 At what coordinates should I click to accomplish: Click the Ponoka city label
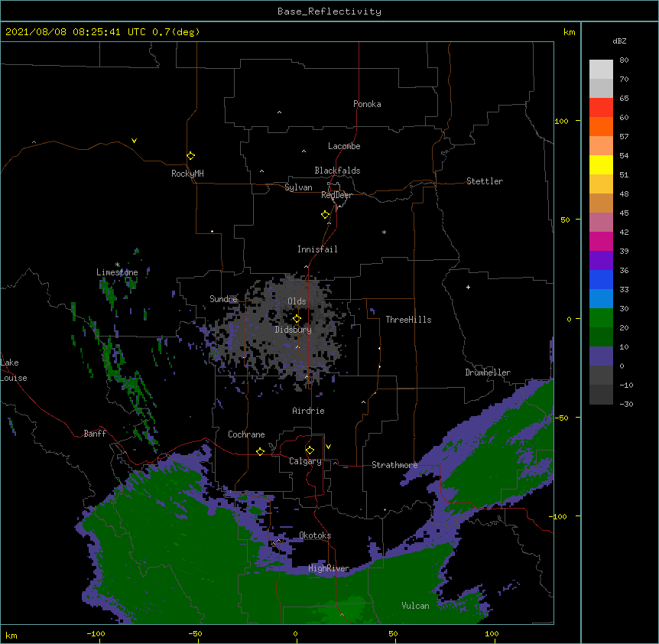coord(367,104)
